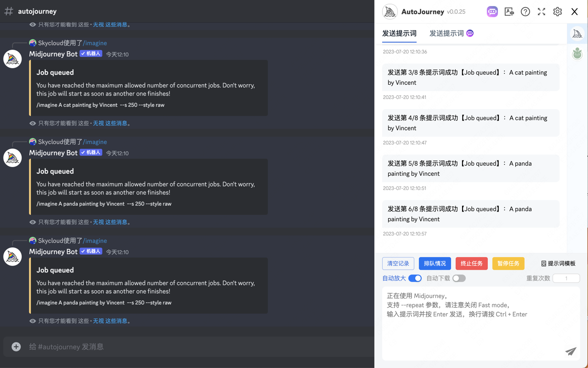Enable the 自动下载 toggle
The width and height of the screenshot is (588, 368).
(x=458, y=278)
